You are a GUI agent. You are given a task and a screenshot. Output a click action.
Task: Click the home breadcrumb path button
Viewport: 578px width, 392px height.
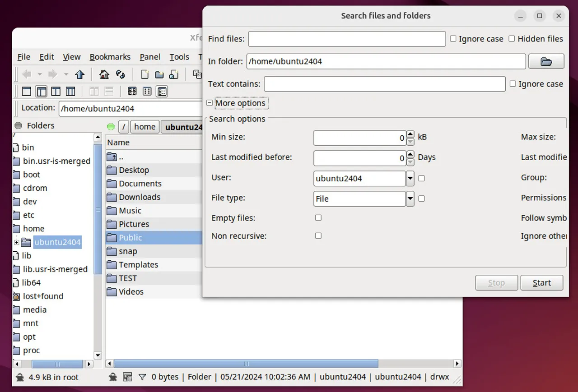click(144, 127)
